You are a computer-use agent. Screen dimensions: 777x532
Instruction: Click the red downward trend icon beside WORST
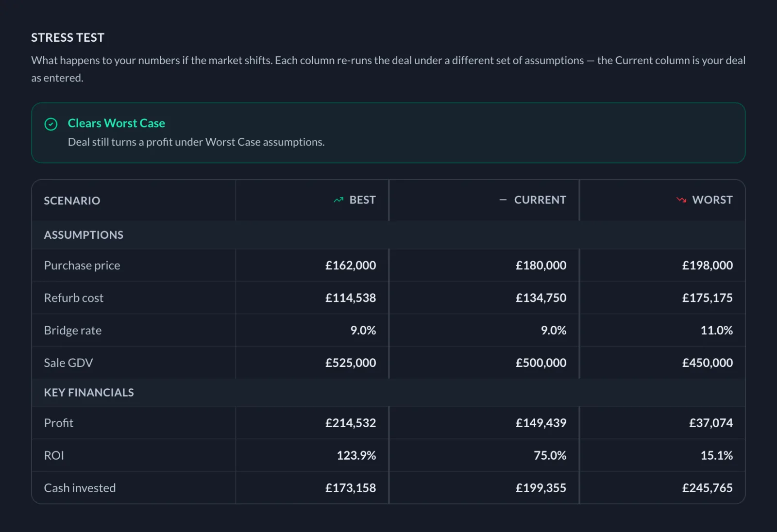click(681, 200)
